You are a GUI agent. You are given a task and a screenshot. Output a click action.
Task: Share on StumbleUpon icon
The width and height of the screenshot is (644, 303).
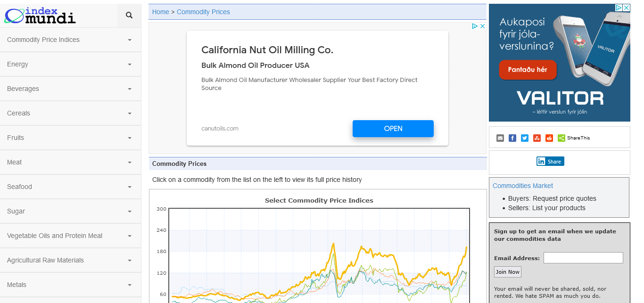point(537,138)
